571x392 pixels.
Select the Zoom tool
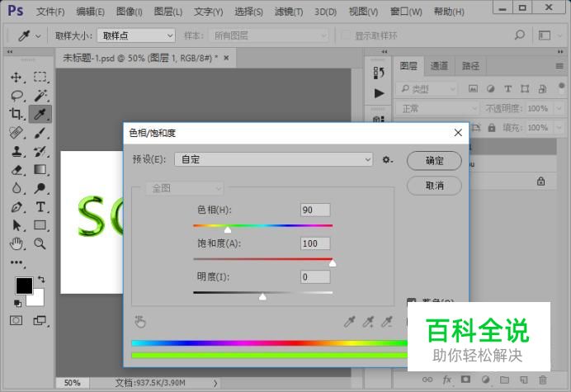point(40,243)
